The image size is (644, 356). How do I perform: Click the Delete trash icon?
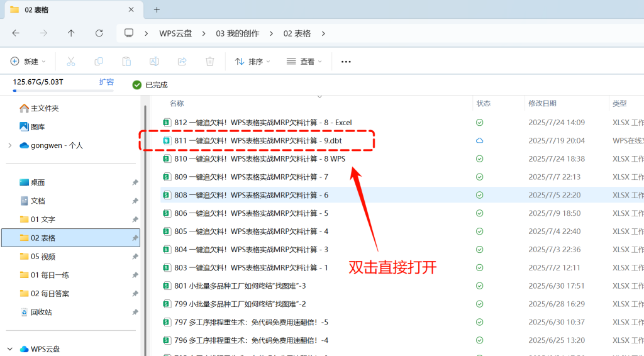point(210,62)
